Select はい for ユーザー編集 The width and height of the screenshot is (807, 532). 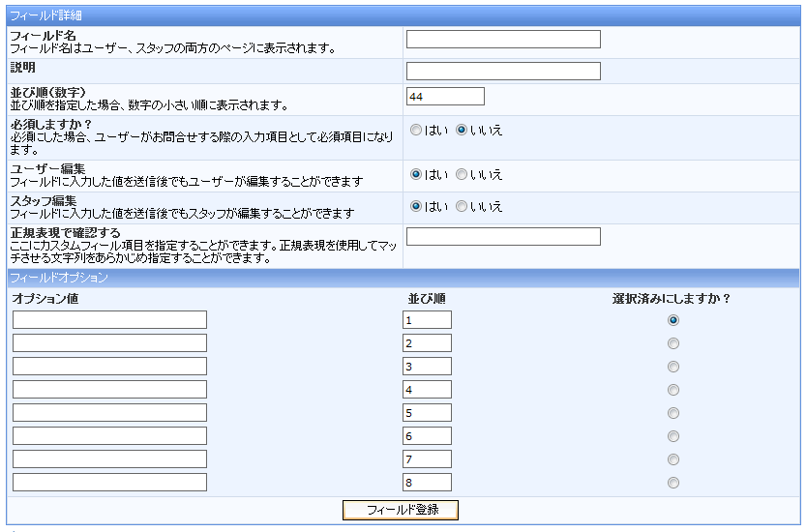pos(416,174)
